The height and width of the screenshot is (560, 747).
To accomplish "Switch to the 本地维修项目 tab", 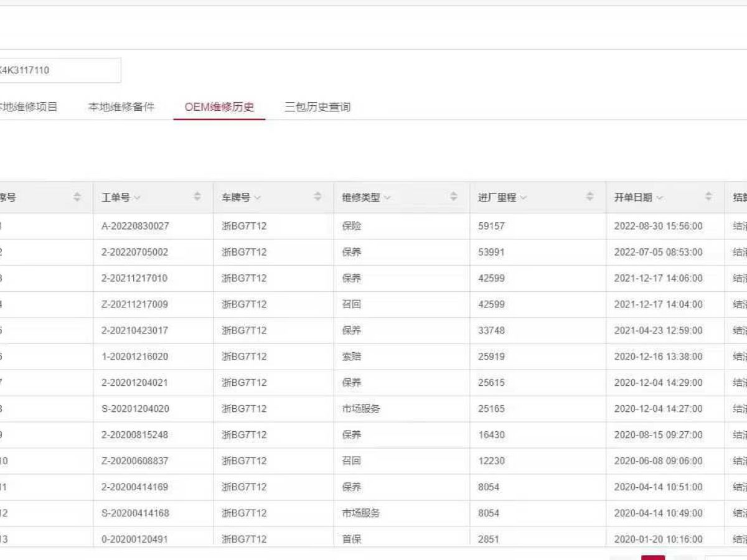I will 27,107.
